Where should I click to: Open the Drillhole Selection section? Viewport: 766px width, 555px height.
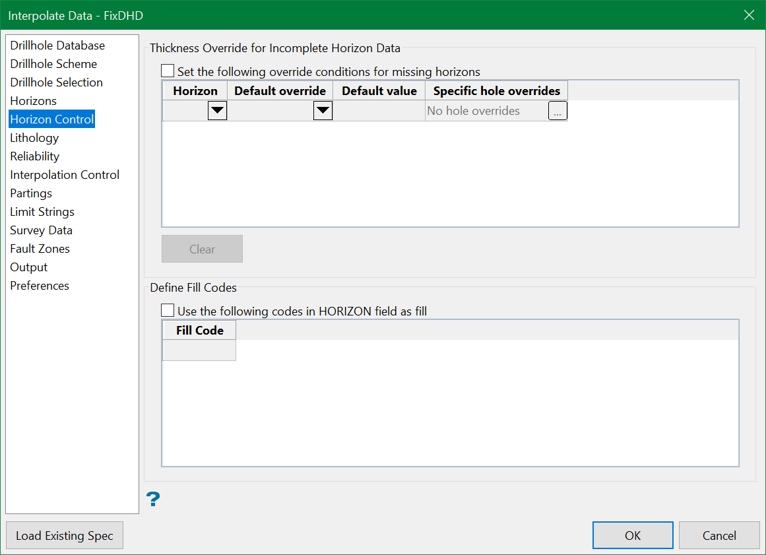pyautogui.click(x=56, y=82)
